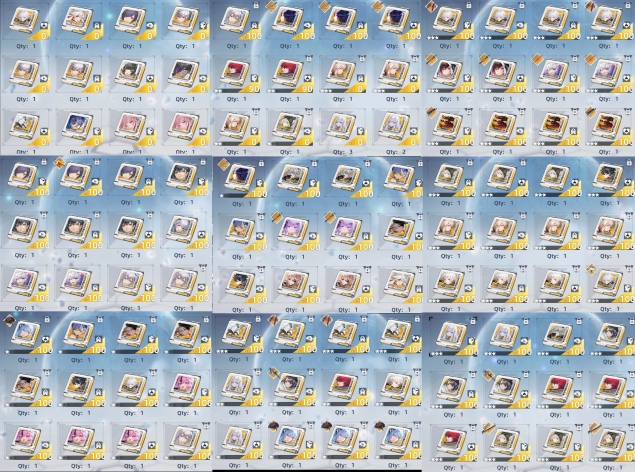The width and height of the screenshot is (635, 472).
Task: Select the dark-haired purple-eyed level 0 memory
Action: point(184,74)
